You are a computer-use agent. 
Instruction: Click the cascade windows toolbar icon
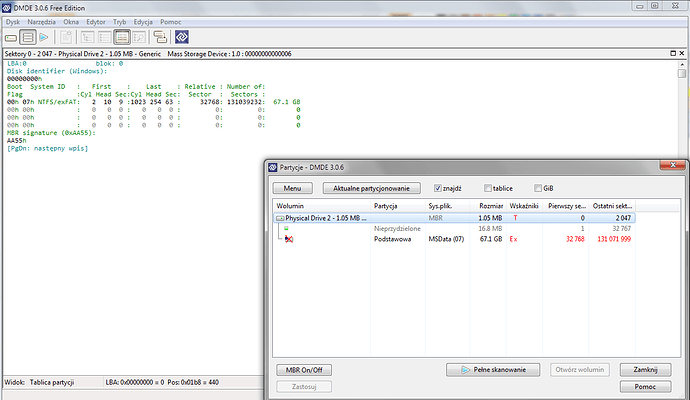click(x=160, y=37)
